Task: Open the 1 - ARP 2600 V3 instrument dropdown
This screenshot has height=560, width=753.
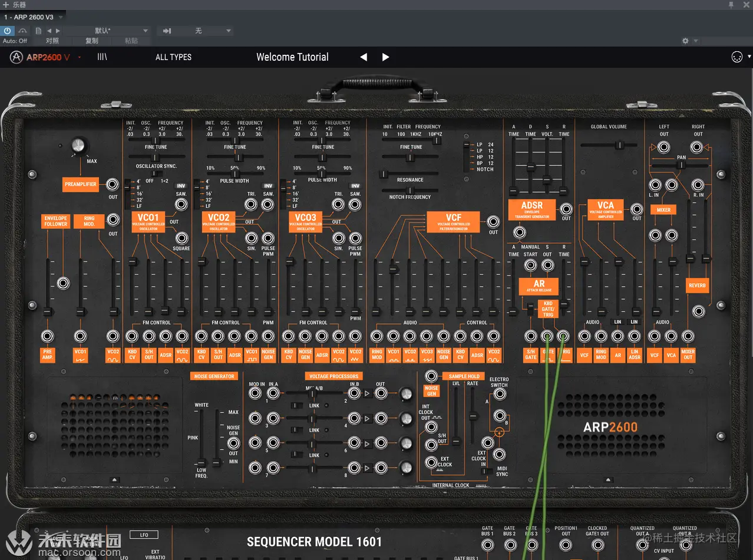Action: (x=33, y=17)
